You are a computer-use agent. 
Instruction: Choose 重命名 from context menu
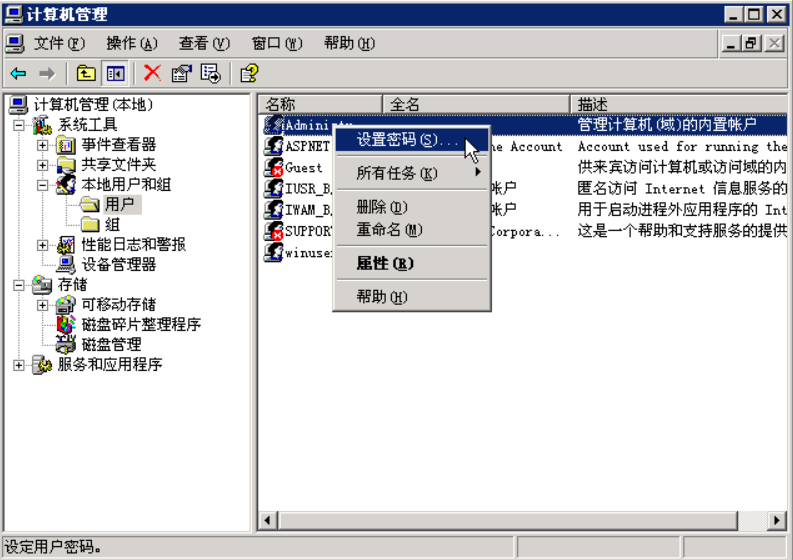[412, 230]
